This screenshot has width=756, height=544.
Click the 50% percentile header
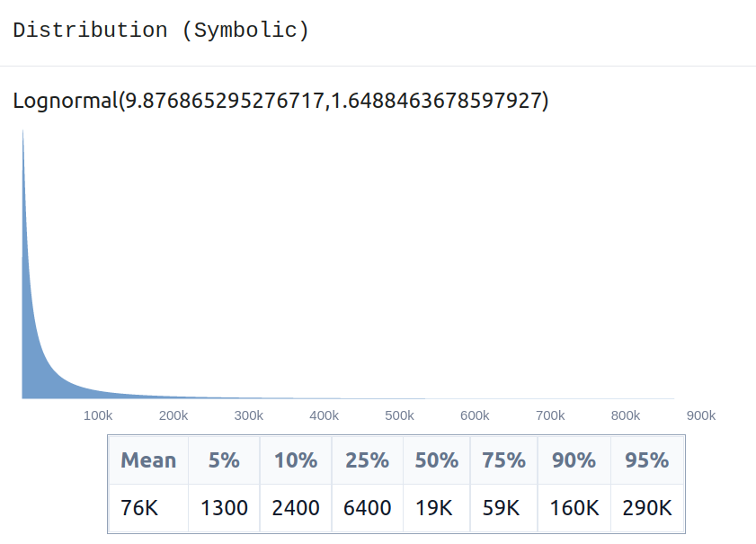click(x=437, y=460)
